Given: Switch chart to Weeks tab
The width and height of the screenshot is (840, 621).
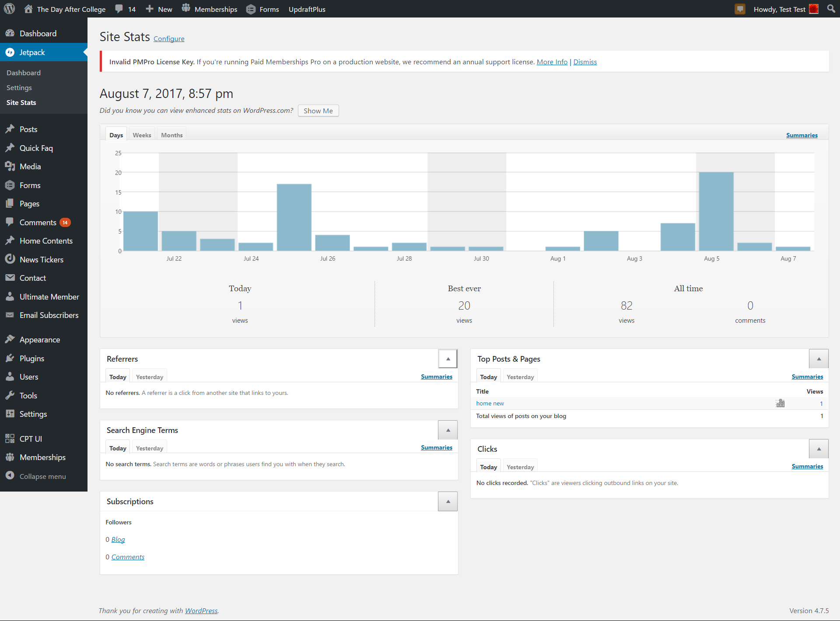Looking at the screenshot, I should coord(142,135).
